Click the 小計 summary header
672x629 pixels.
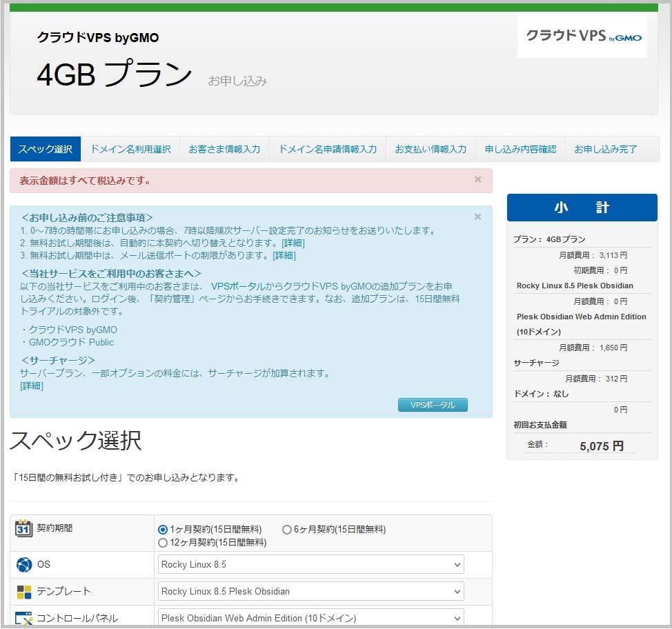point(582,208)
